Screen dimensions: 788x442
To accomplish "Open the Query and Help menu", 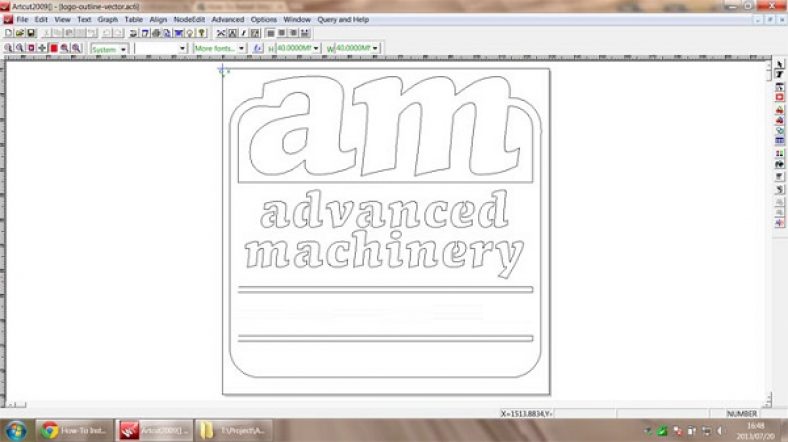I will point(343,20).
